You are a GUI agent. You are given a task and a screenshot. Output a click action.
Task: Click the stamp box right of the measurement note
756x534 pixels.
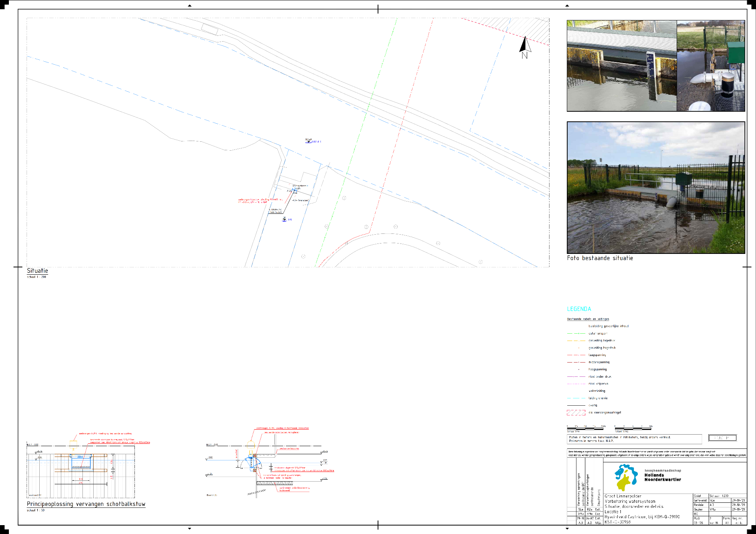[x=722, y=438]
